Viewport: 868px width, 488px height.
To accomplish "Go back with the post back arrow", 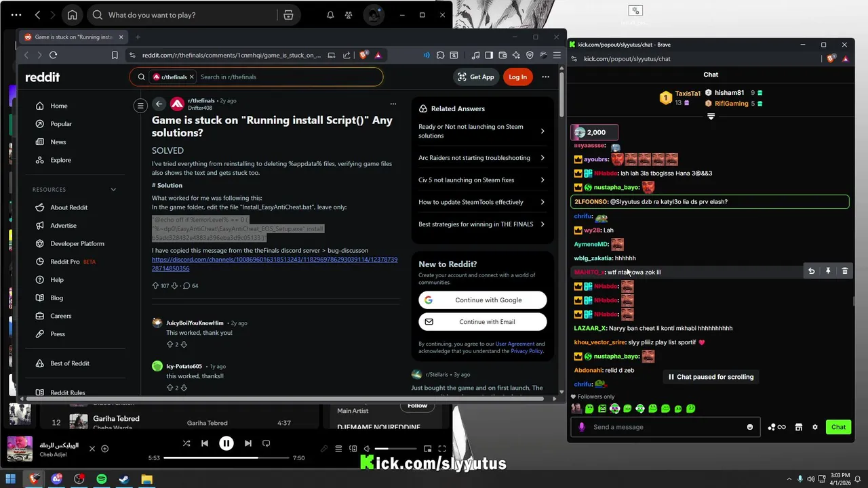I will 159,104.
